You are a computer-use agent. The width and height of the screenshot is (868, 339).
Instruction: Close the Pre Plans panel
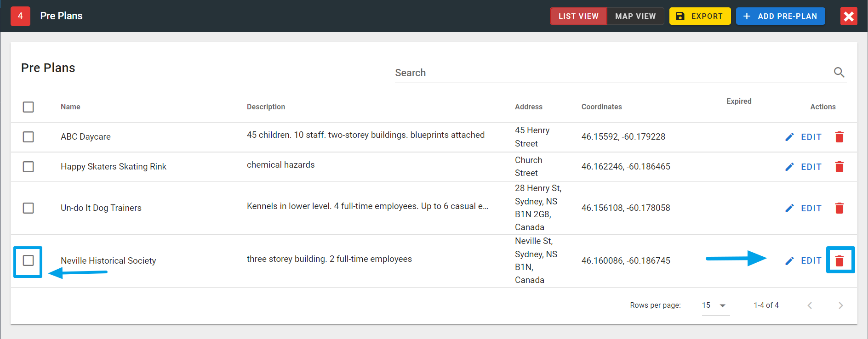click(x=849, y=17)
